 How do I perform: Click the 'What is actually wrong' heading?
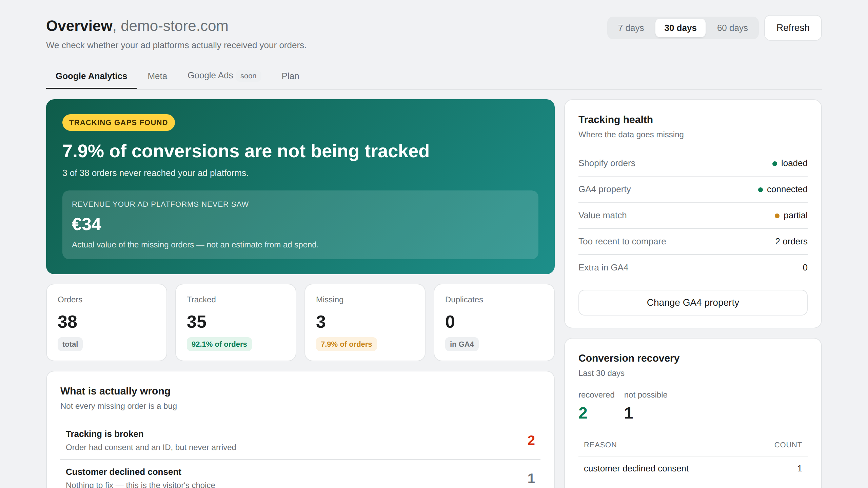click(115, 391)
